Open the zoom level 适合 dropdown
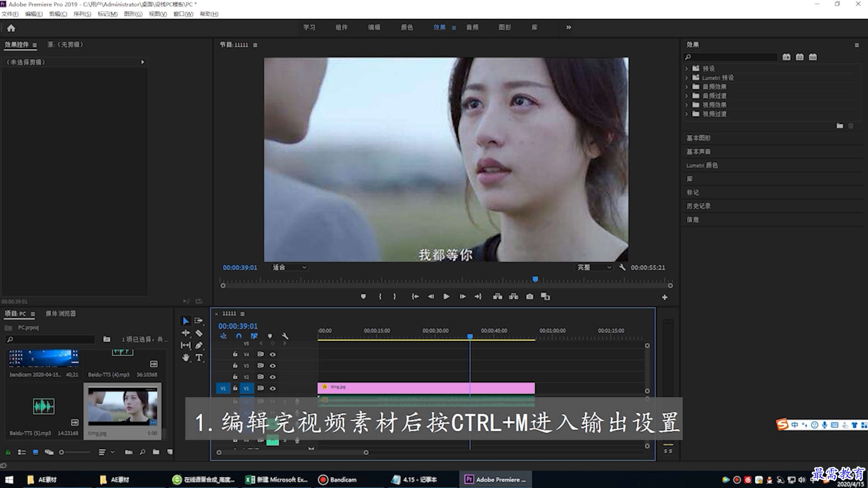 [x=289, y=267]
